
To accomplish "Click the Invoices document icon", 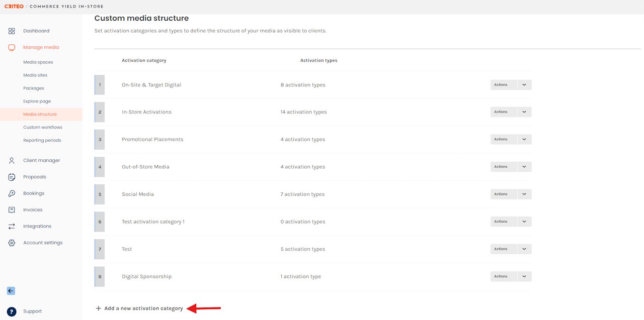I will pos(12,210).
